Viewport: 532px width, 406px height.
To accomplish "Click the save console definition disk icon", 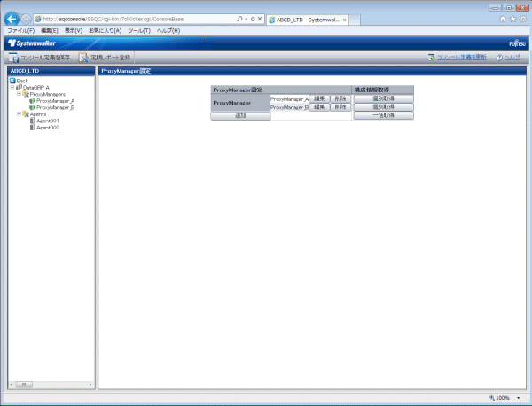I will pos(13,58).
